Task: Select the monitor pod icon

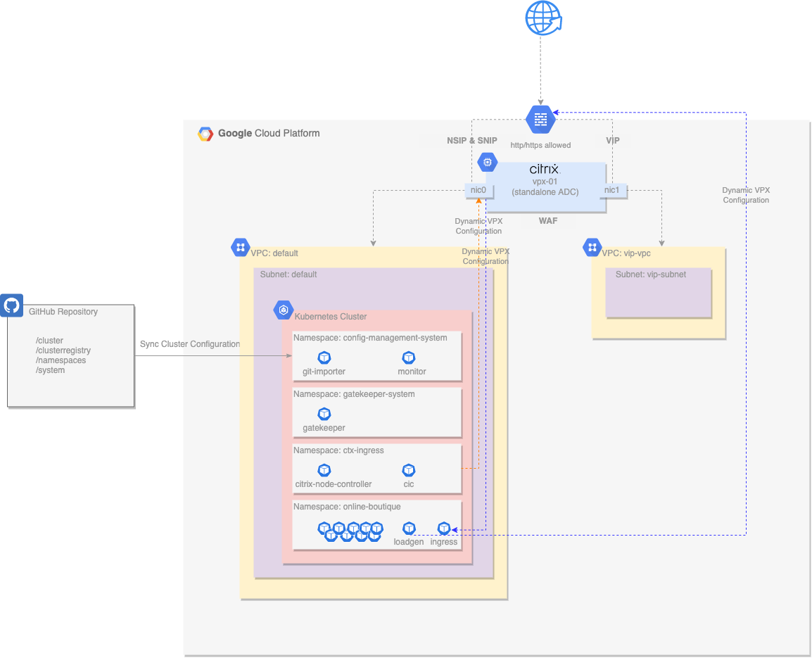Action: (409, 358)
